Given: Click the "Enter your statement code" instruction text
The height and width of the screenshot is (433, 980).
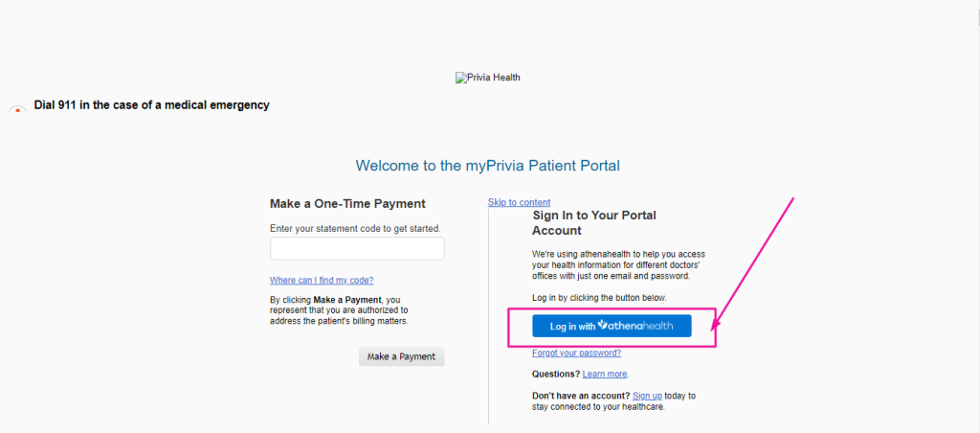Looking at the screenshot, I should (360, 228).
